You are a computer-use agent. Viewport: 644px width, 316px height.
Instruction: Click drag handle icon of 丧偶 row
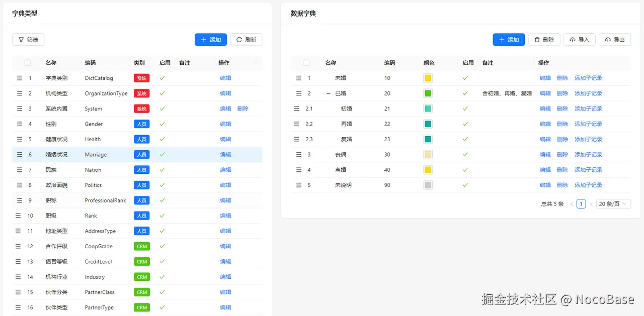click(x=299, y=155)
